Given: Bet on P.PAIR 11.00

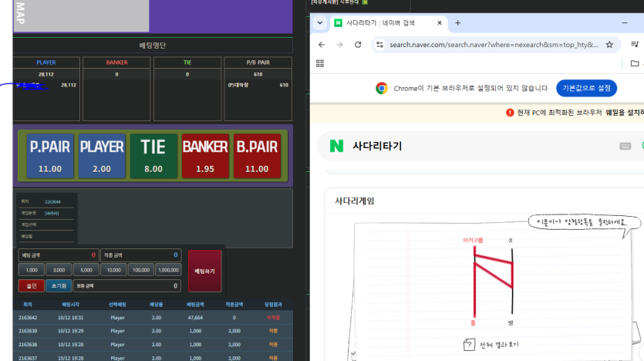Looking at the screenshot, I should [x=50, y=156].
